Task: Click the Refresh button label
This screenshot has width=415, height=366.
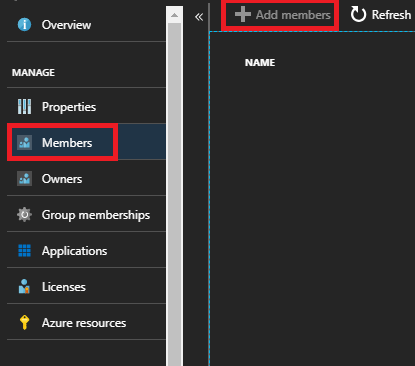Action: click(391, 15)
